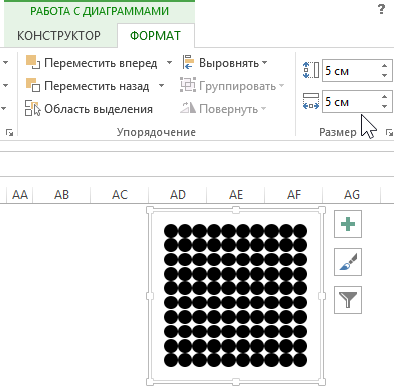Click the Chart Filters funnel button
This screenshot has width=394, height=387.
348,300
